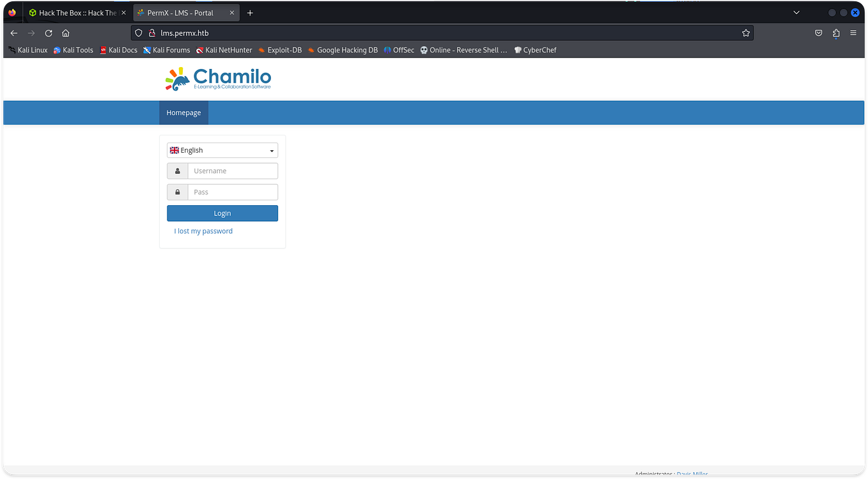Open the I lost my password link
Screen dimensions: 868x480
203,231
